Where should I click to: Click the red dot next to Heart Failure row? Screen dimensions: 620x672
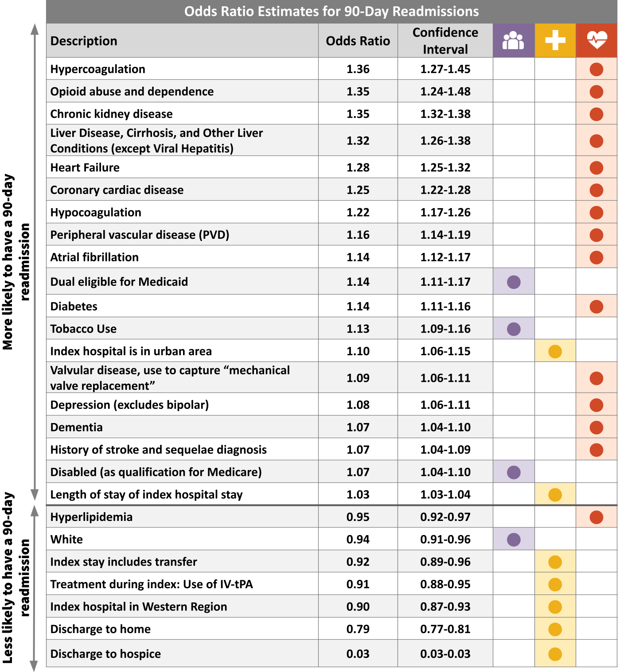597,167
